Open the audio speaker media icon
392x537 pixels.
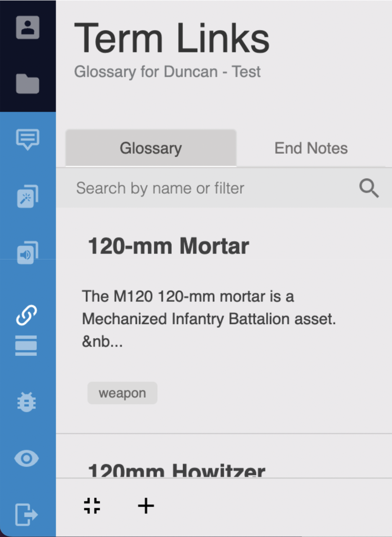pos(28,253)
